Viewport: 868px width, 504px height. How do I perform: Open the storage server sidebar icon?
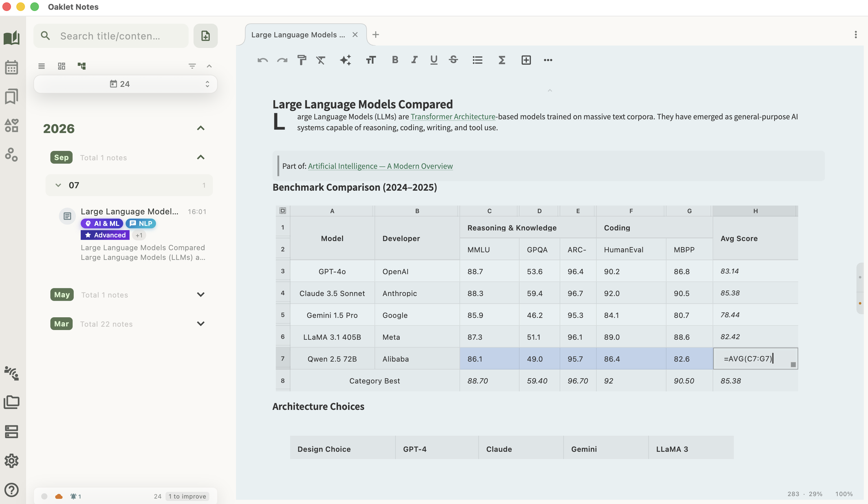12,431
